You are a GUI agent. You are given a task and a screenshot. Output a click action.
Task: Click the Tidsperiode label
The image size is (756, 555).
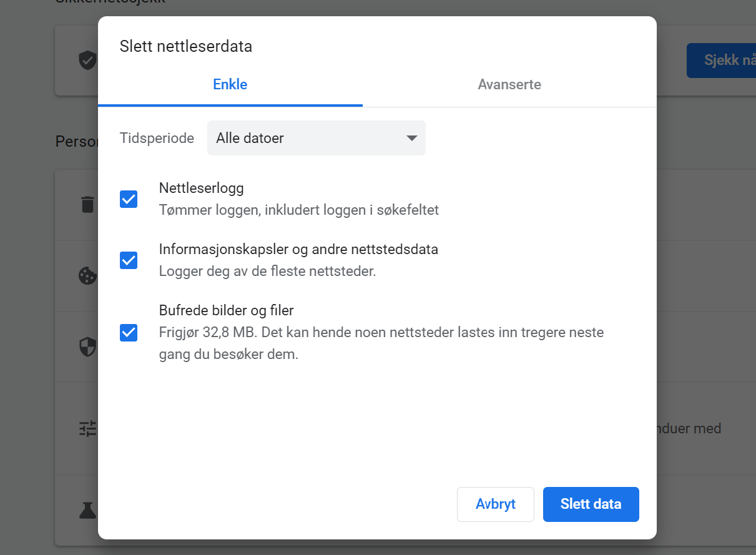click(x=157, y=138)
